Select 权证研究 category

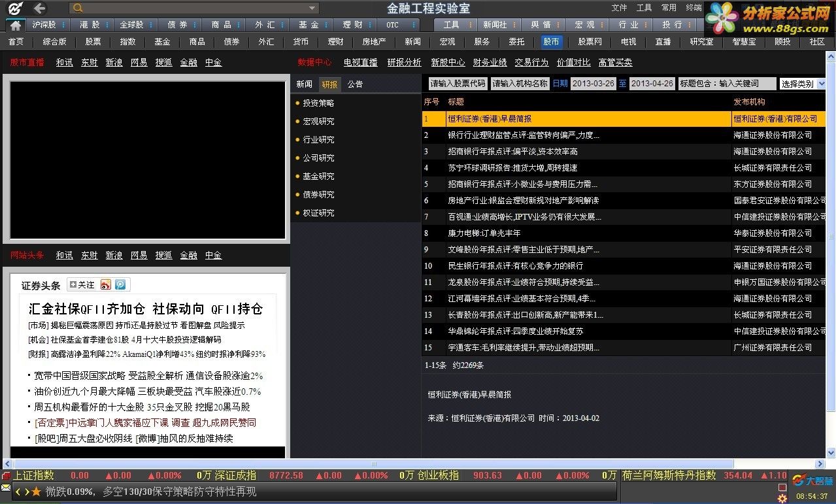(x=318, y=213)
